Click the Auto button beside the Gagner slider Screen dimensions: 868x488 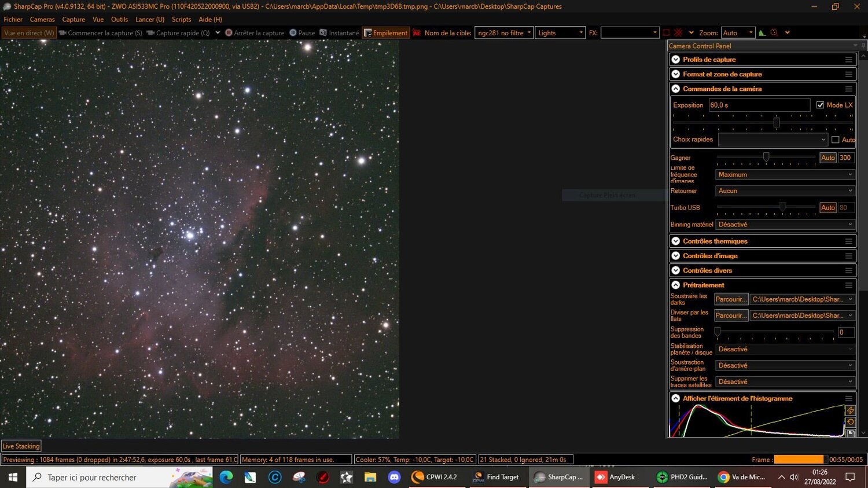[827, 157]
